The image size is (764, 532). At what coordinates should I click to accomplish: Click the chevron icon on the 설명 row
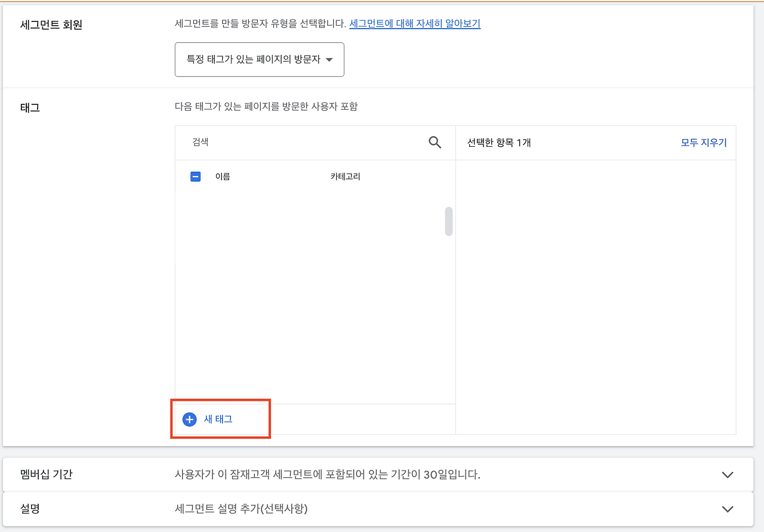pyautogui.click(x=727, y=509)
